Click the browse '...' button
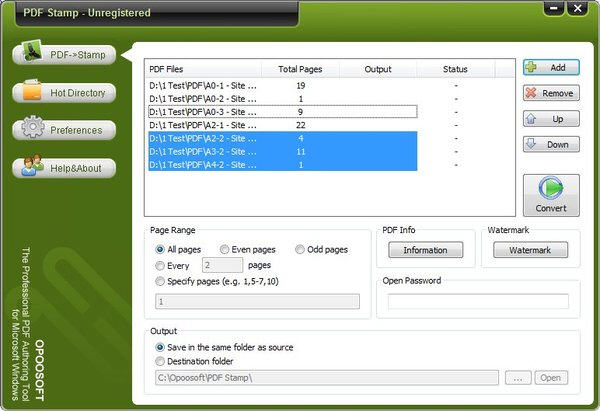 tap(518, 378)
